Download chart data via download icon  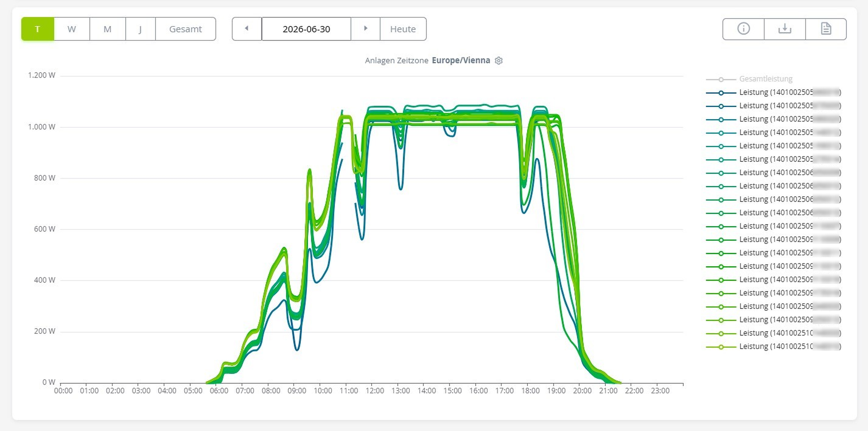click(785, 29)
